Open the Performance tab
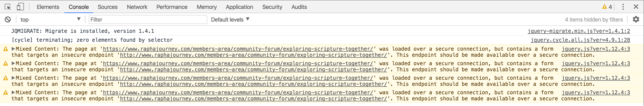644x106 pixels. click(x=172, y=7)
